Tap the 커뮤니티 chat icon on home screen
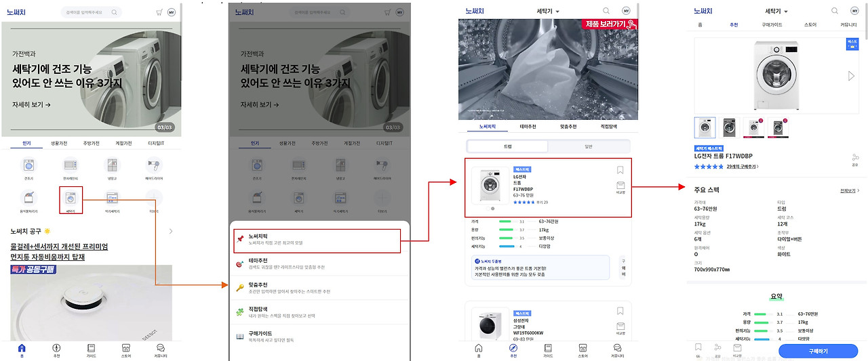The height and width of the screenshot is (361, 868). (161, 348)
